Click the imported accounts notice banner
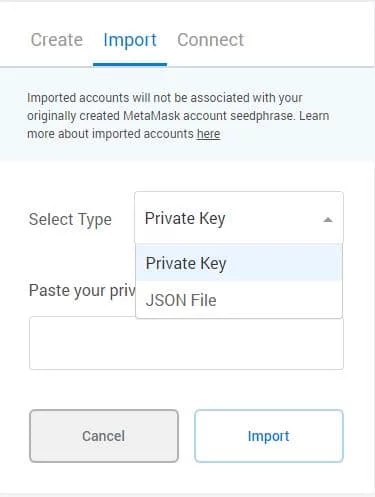The width and height of the screenshot is (375, 497). click(187, 115)
